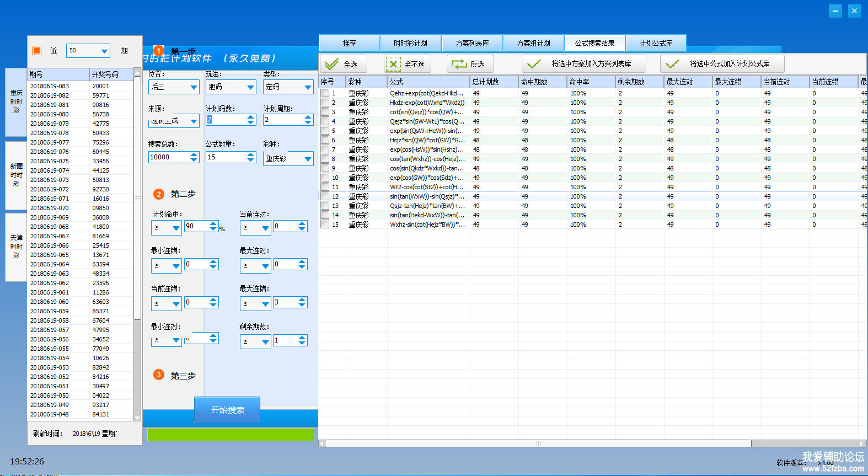Image resolution: width=868 pixels, height=476 pixels.
Task: Click the 反选 invert selection icon
Action: click(x=459, y=64)
